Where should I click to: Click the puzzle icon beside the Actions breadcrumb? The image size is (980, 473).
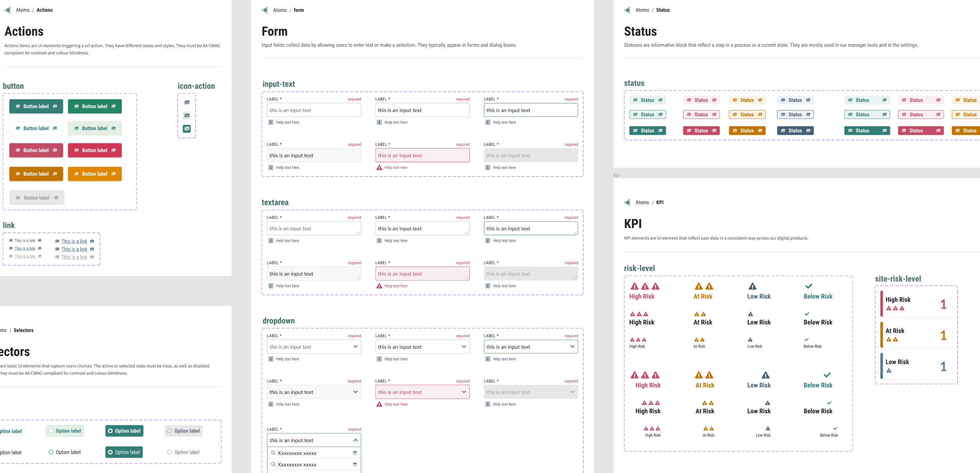(8, 10)
